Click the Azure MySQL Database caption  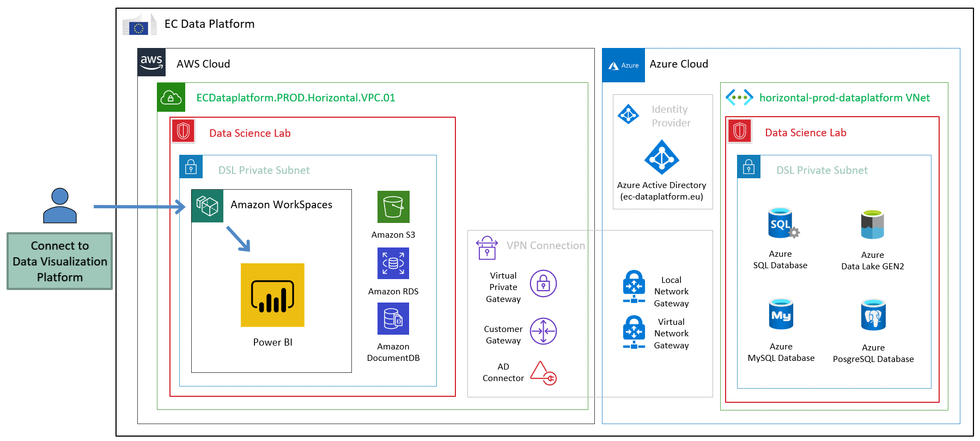(x=781, y=352)
